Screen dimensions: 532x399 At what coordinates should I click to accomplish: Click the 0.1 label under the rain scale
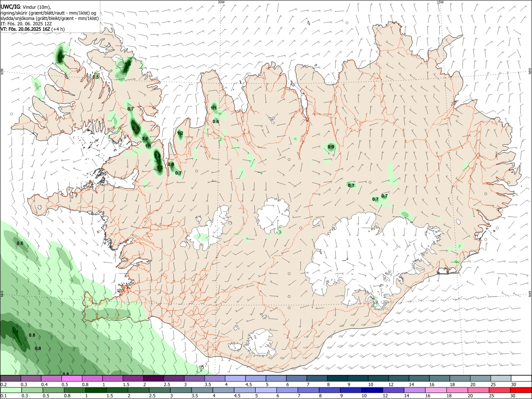(x=3, y=396)
